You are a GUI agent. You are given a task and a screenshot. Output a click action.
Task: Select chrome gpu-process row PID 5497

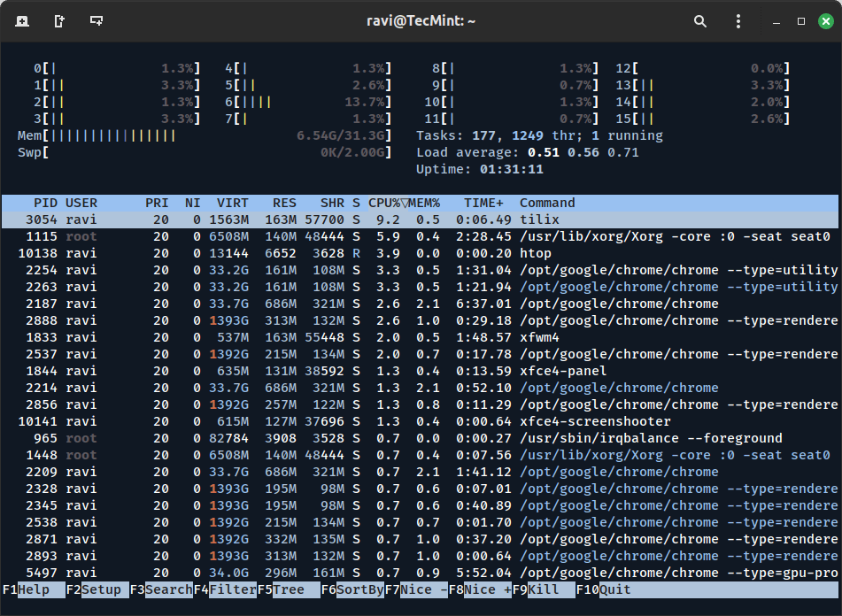[x=420, y=573]
